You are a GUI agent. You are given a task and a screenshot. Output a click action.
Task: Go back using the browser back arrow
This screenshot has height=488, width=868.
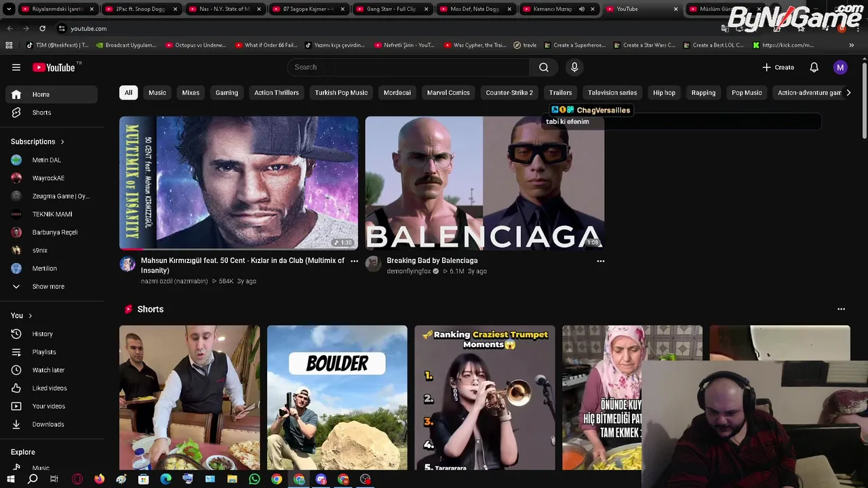pos(9,28)
